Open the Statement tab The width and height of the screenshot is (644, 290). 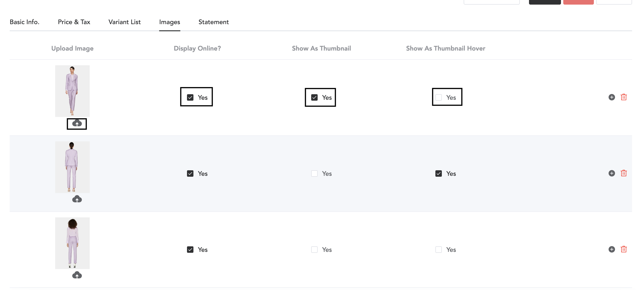coord(213,22)
